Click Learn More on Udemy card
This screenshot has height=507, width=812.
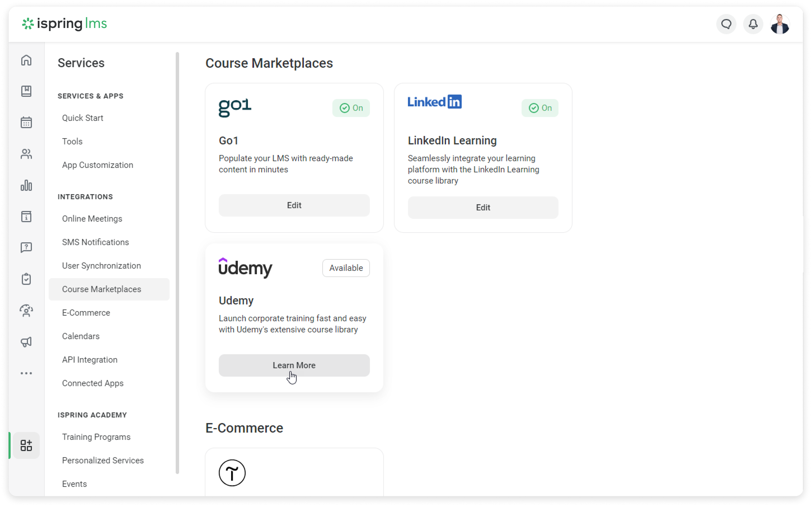tap(294, 365)
